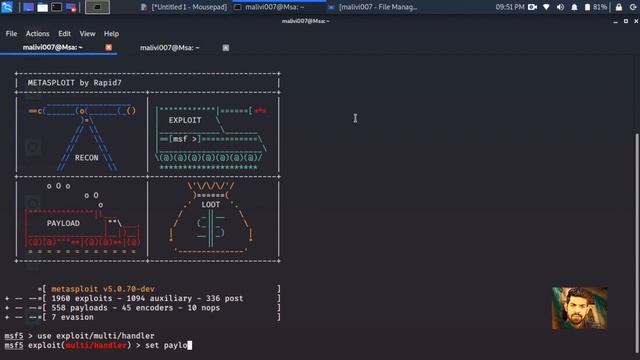640x360 pixels.
Task: Open the View menu
Action: (x=87, y=34)
